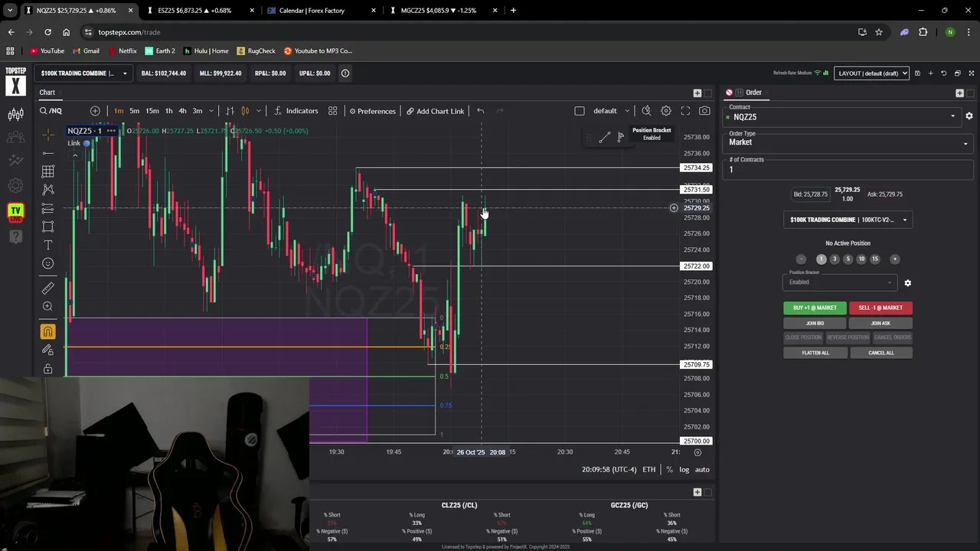Screen dimensions: 980x551
Task: Open the LAYOUT default (draft) dropdown
Action: 871,73
